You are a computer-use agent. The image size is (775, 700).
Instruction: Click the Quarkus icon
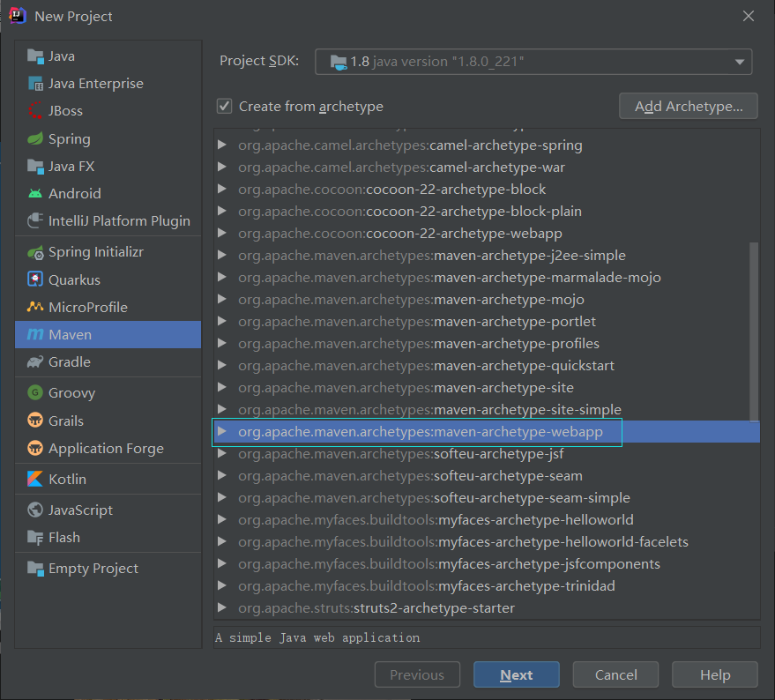pyautogui.click(x=35, y=279)
